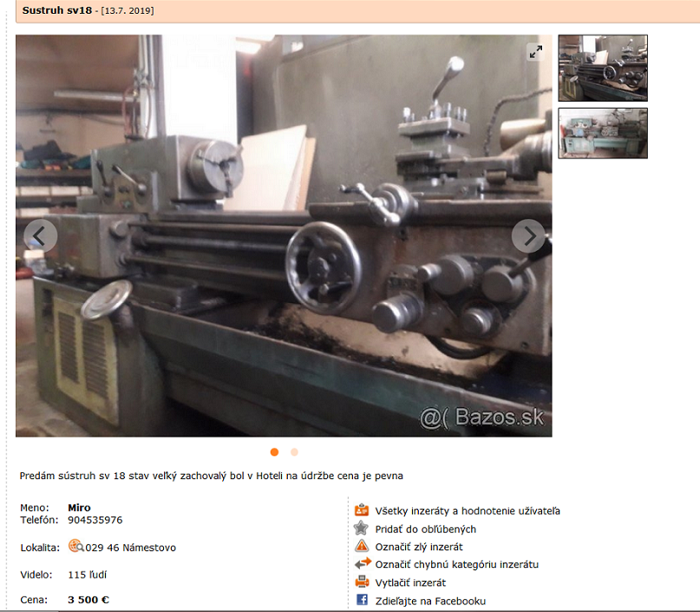Click the favorites star icon
Screen dimensions: 700x612
coord(362,529)
